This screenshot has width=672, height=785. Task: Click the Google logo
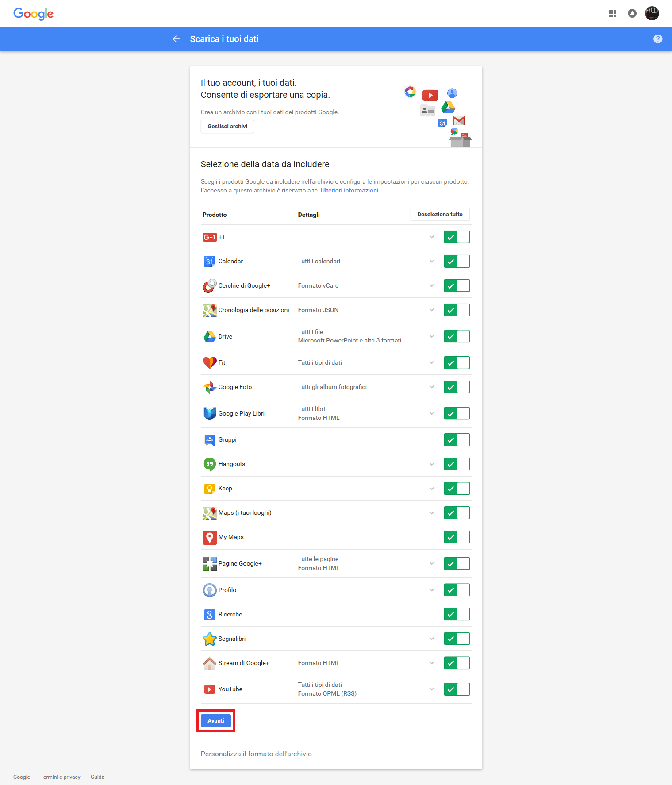(x=33, y=14)
